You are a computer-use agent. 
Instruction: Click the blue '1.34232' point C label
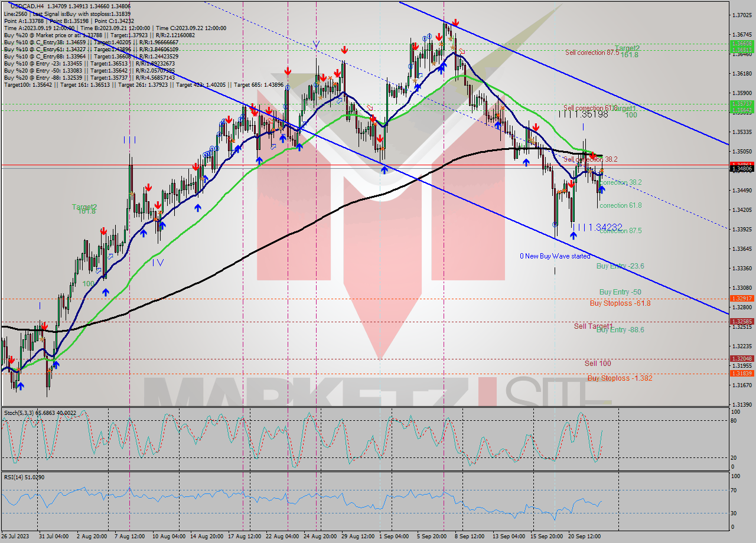pyautogui.click(x=606, y=227)
